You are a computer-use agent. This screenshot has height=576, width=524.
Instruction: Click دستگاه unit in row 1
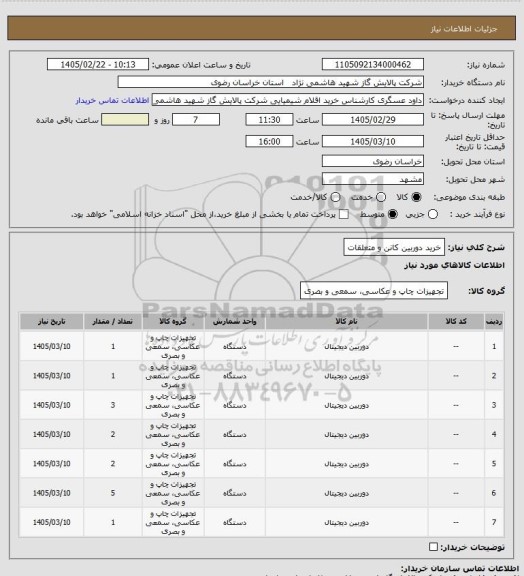234,346
